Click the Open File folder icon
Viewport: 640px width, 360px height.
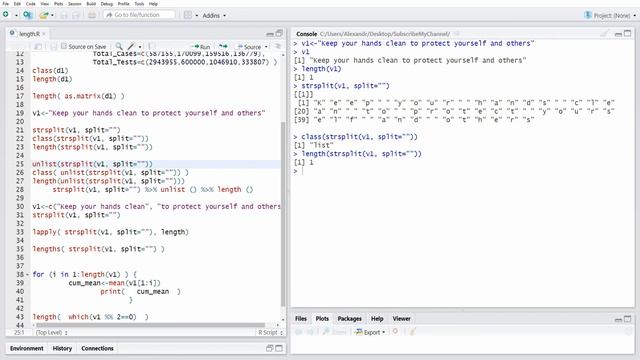pos(43,15)
